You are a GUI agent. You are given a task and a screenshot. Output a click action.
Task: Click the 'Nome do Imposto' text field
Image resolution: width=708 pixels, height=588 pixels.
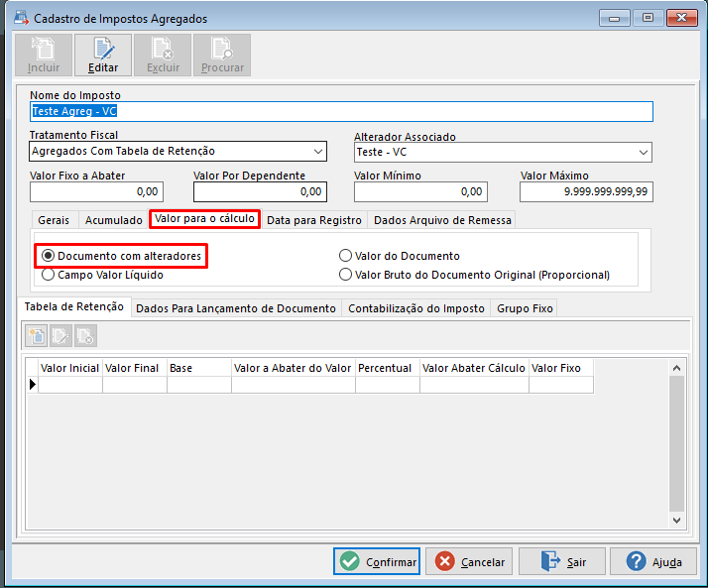click(x=341, y=111)
